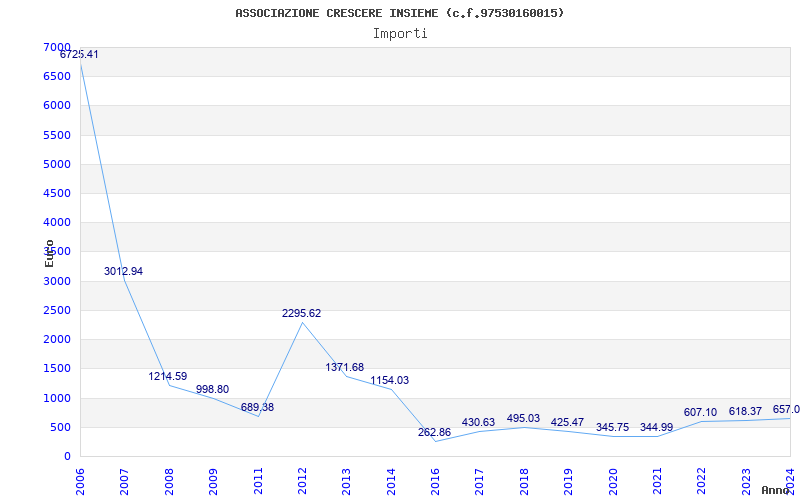
Task: Select year 2023 on the x-axis
Action: pos(746,481)
